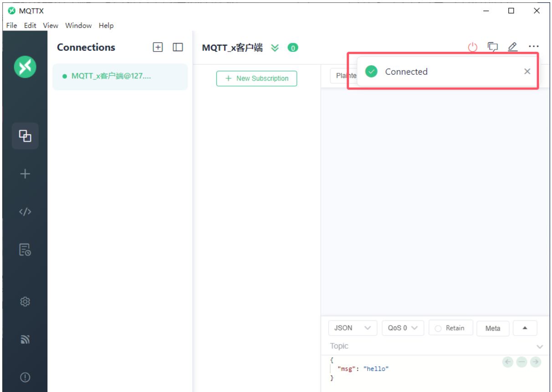This screenshot has height=392, width=552.
Task: Open the Script page code icon
Action: pos(25,212)
